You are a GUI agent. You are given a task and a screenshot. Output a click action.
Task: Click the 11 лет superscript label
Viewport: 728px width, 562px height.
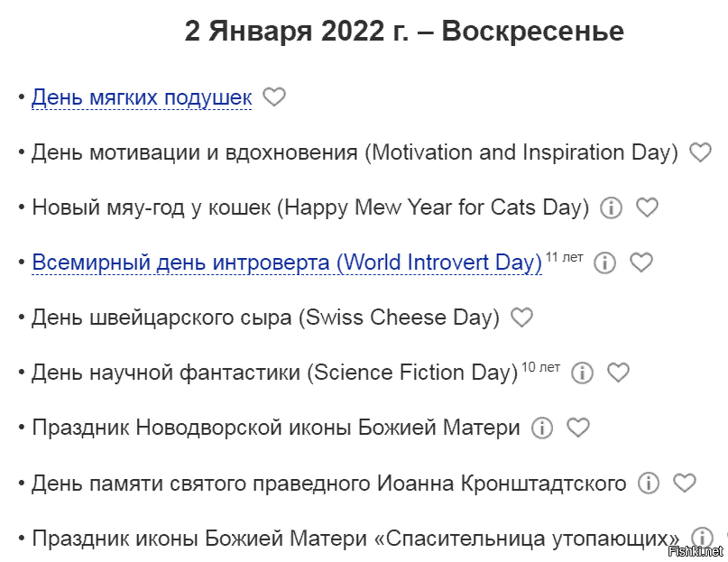click(x=565, y=257)
